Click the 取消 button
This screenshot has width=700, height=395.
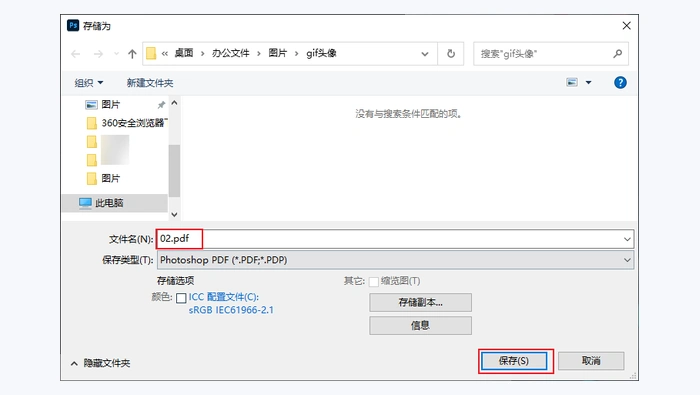pyautogui.click(x=591, y=361)
